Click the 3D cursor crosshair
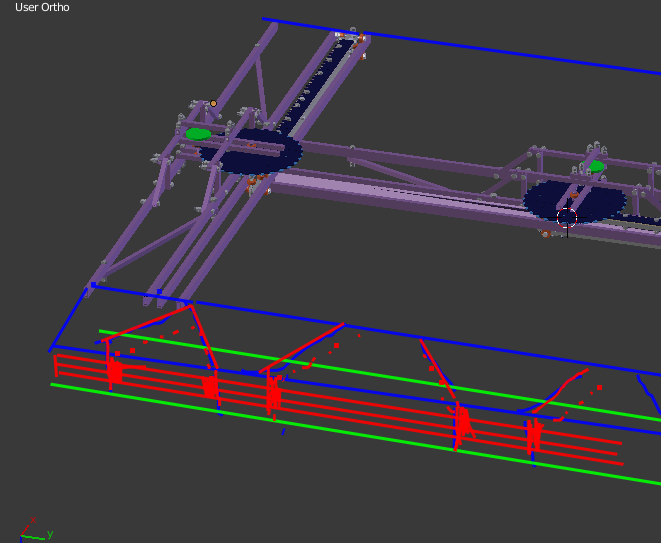661x543 pixels. point(567,218)
